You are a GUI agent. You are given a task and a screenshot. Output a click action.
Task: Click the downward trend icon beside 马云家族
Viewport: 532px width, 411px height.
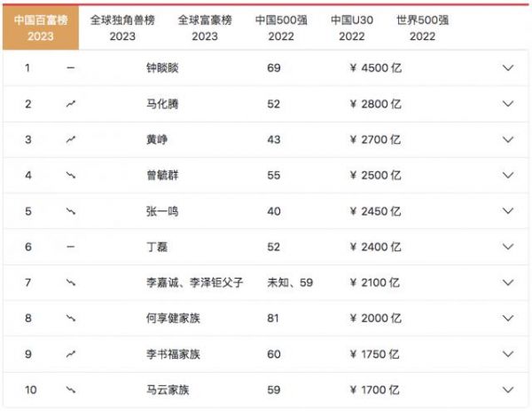tap(71, 390)
